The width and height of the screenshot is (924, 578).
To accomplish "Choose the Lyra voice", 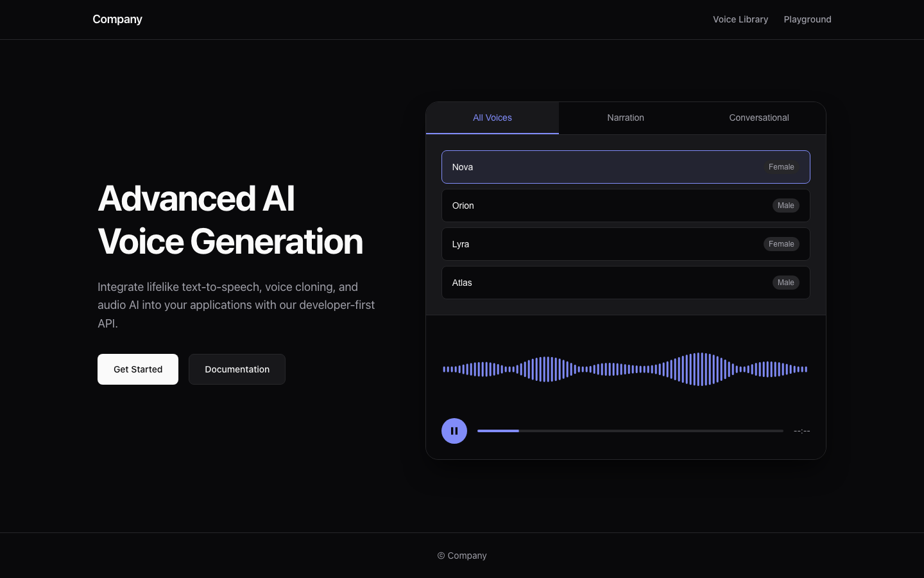I will (x=626, y=244).
